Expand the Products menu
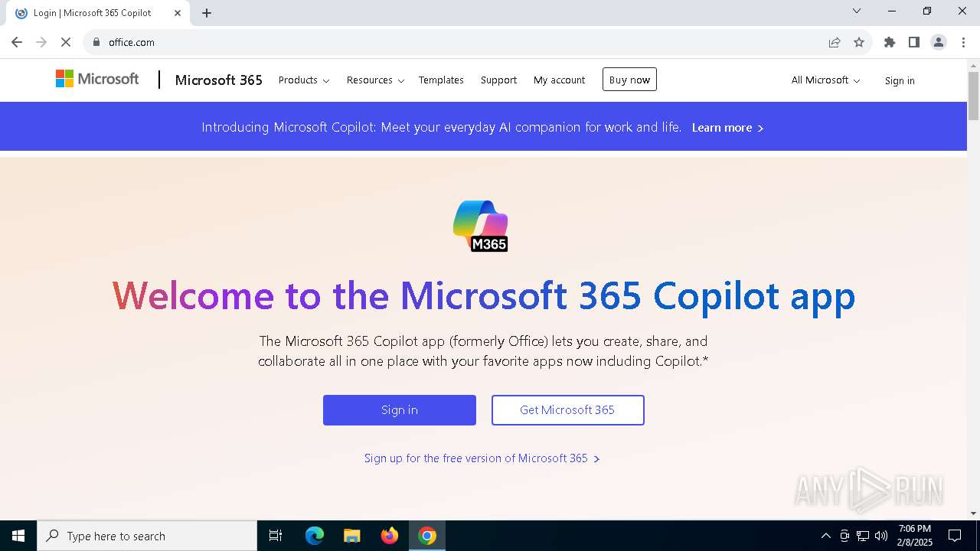 click(304, 80)
